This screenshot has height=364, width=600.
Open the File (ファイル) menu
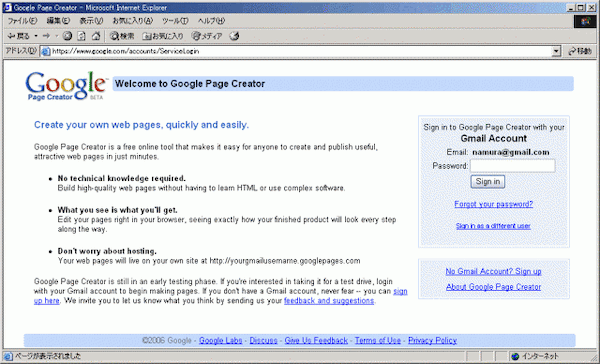pos(23,21)
